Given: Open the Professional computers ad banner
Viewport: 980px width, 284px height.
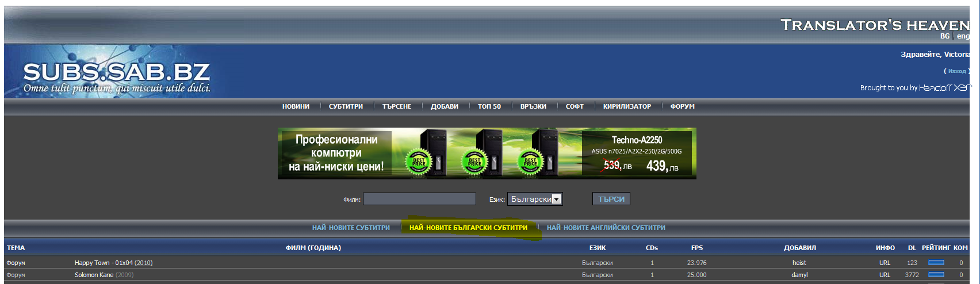Looking at the screenshot, I should [487, 153].
